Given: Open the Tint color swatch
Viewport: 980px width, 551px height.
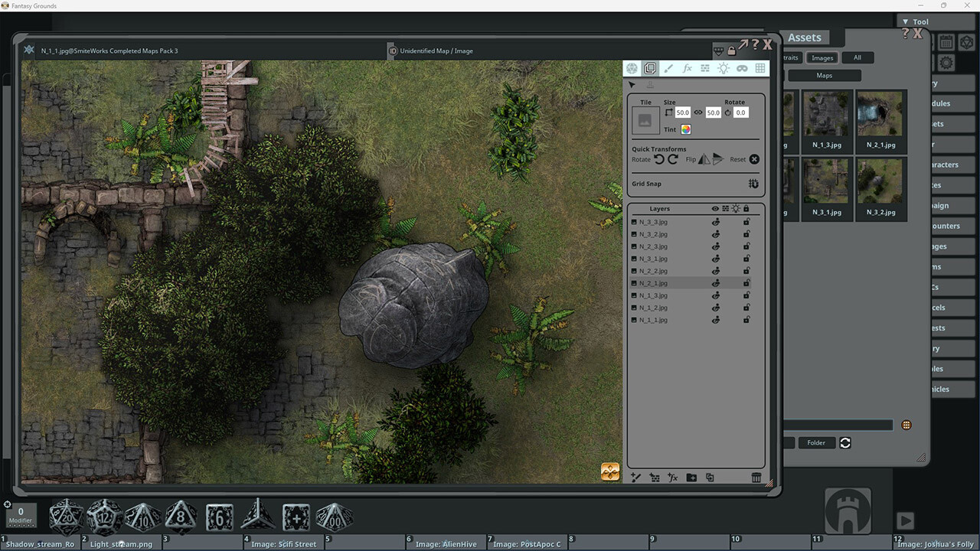Looking at the screenshot, I should [685, 129].
